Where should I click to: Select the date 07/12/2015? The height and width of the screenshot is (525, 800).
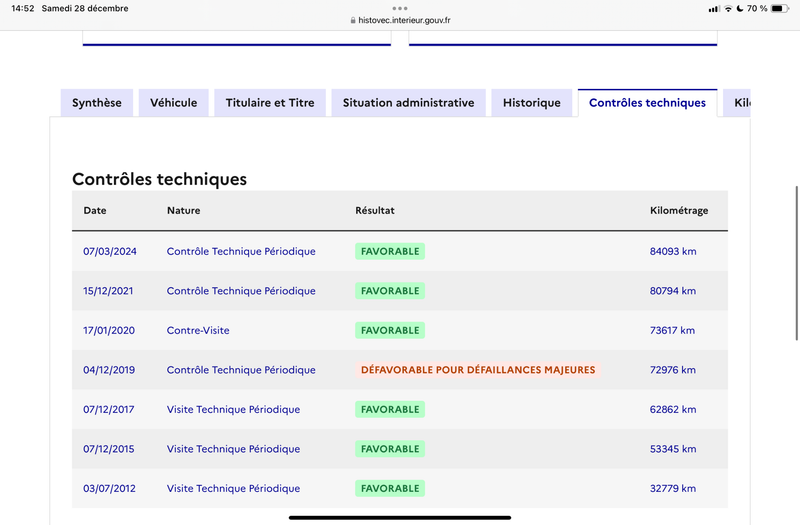coord(109,449)
